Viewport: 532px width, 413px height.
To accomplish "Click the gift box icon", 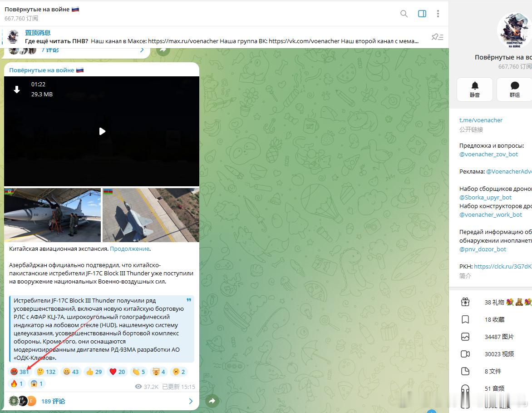I will [465, 302].
